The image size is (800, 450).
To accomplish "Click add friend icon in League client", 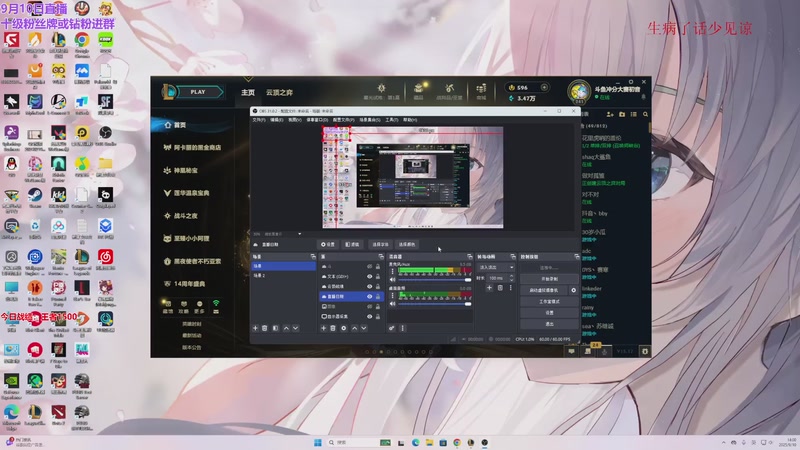I will (610, 114).
